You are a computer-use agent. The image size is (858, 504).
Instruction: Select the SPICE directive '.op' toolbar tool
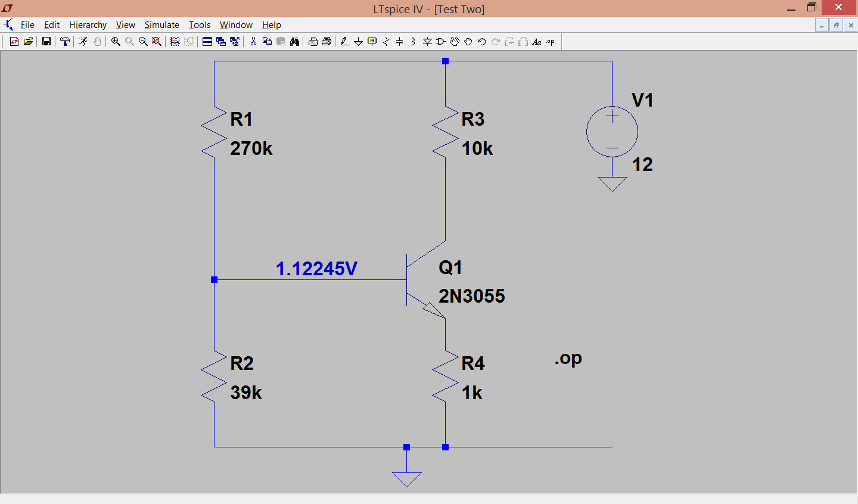pos(551,41)
